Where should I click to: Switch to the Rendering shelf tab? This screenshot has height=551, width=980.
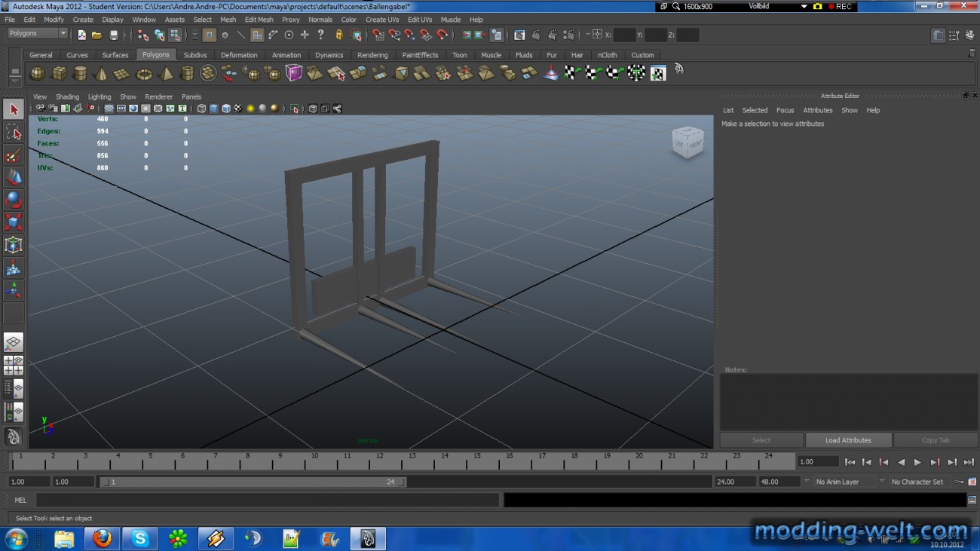tap(372, 55)
